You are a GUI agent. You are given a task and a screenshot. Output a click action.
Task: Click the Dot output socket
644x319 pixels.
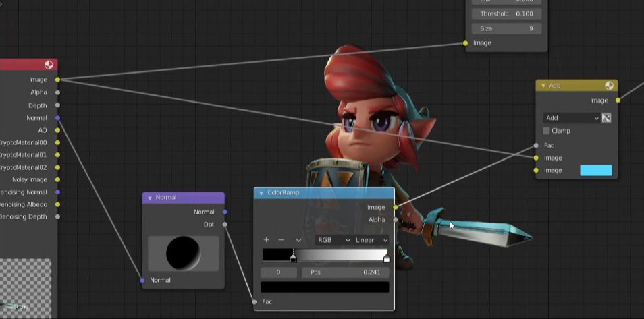coord(225,224)
